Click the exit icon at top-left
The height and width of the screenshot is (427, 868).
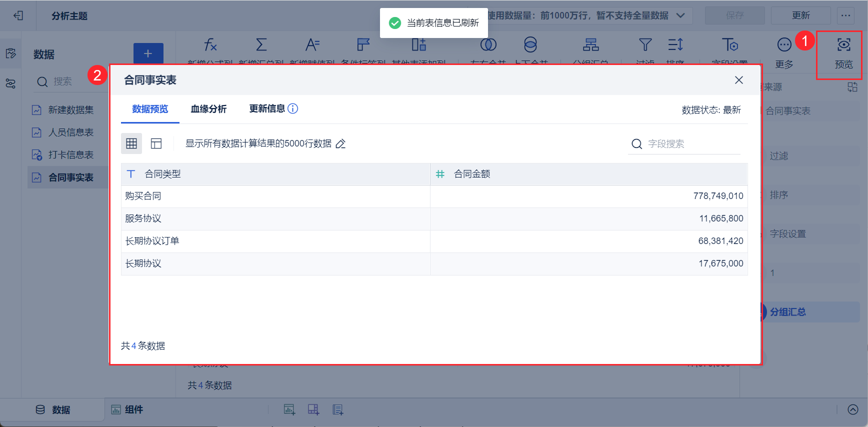click(18, 15)
